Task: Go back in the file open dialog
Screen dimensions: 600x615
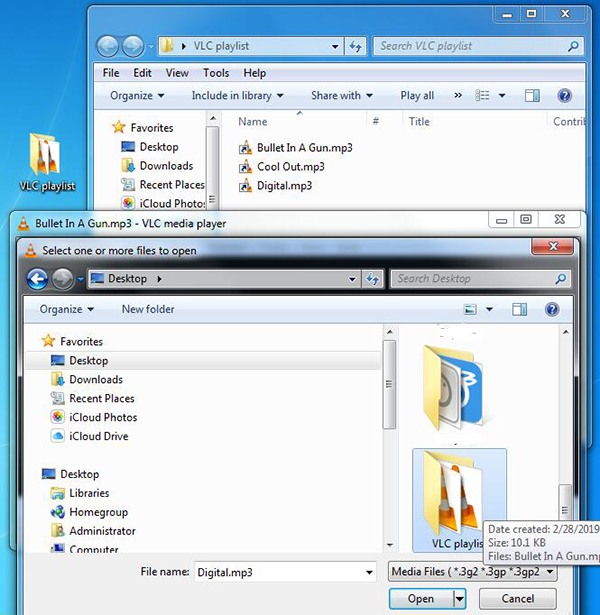Action: click(x=37, y=279)
